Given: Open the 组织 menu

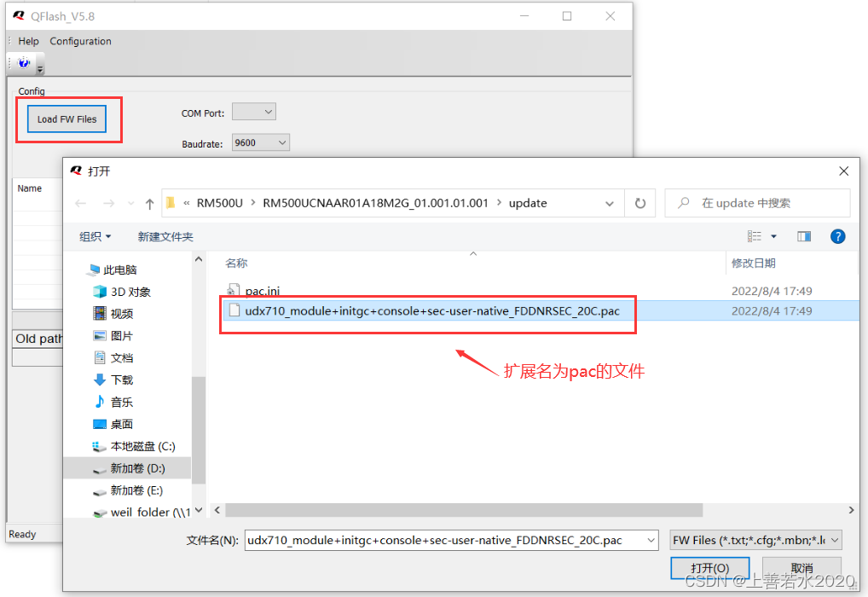Looking at the screenshot, I should [x=95, y=236].
